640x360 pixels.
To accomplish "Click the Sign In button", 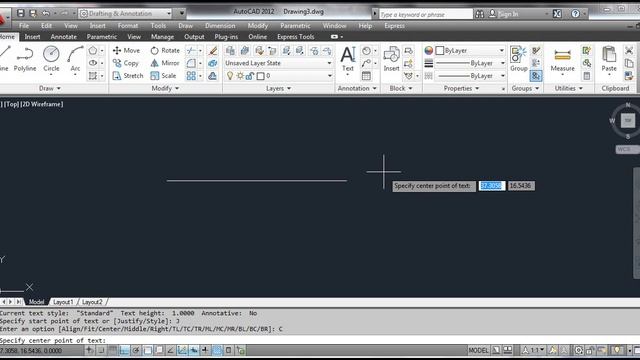I will 503,14.
